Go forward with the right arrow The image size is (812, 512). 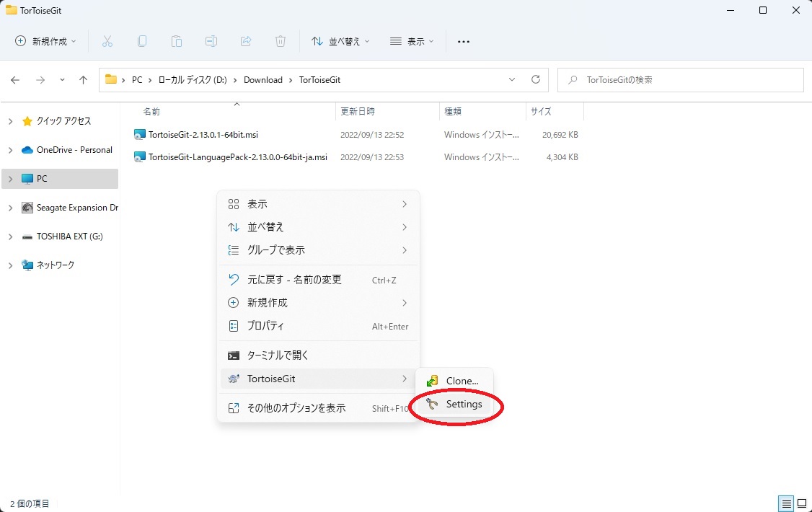click(x=40, y=80)
